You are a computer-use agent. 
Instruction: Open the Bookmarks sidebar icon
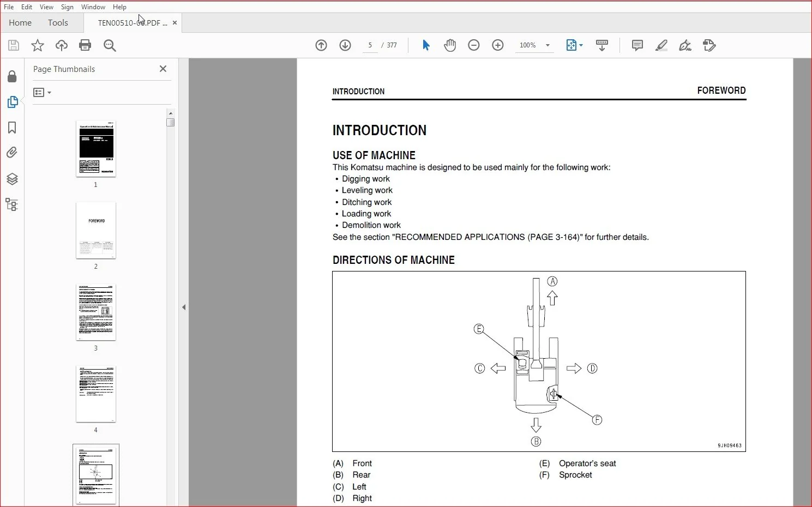[12, 128]
